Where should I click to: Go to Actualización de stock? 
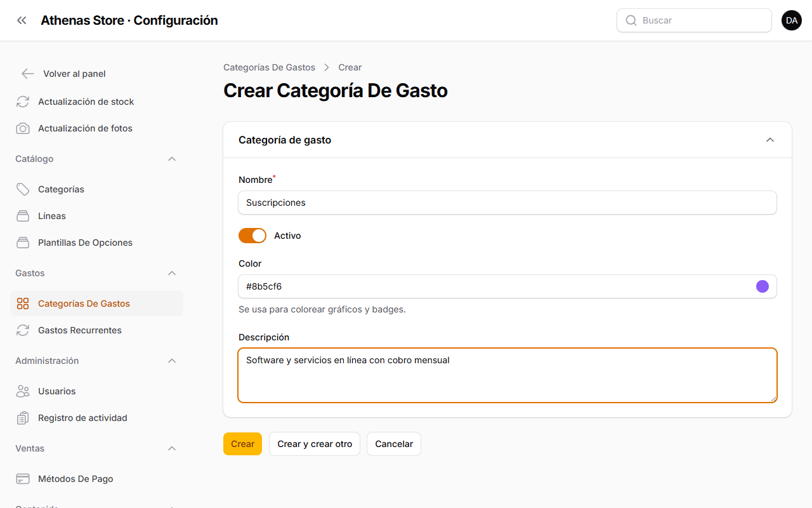coord(96,102)
